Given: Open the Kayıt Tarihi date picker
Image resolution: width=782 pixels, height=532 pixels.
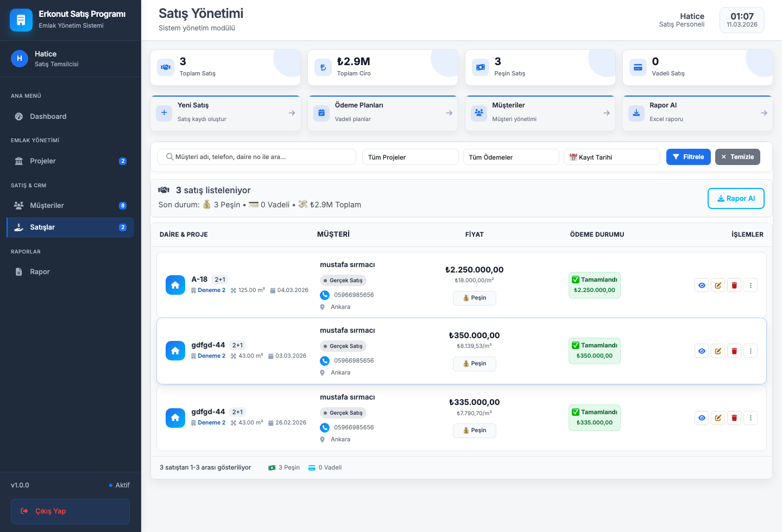Looking at the screenshot, I should click(x=611, y=157).
